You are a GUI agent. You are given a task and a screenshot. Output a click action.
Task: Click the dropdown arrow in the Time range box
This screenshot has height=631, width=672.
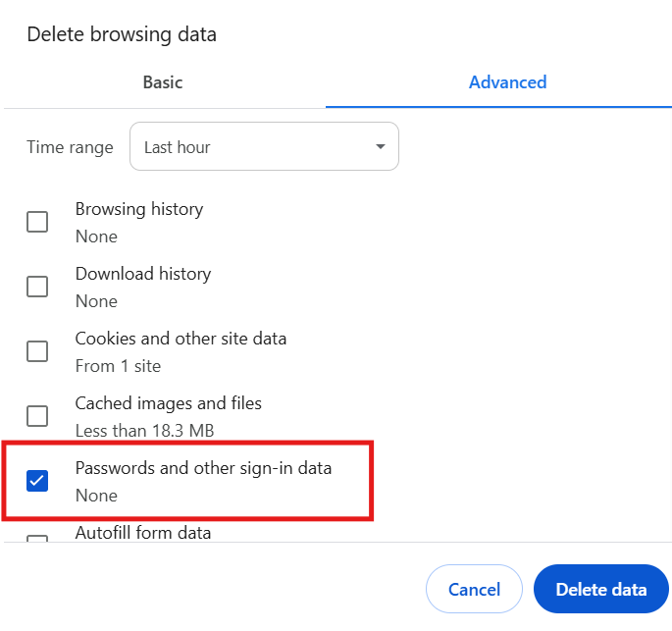pos(380,146)
